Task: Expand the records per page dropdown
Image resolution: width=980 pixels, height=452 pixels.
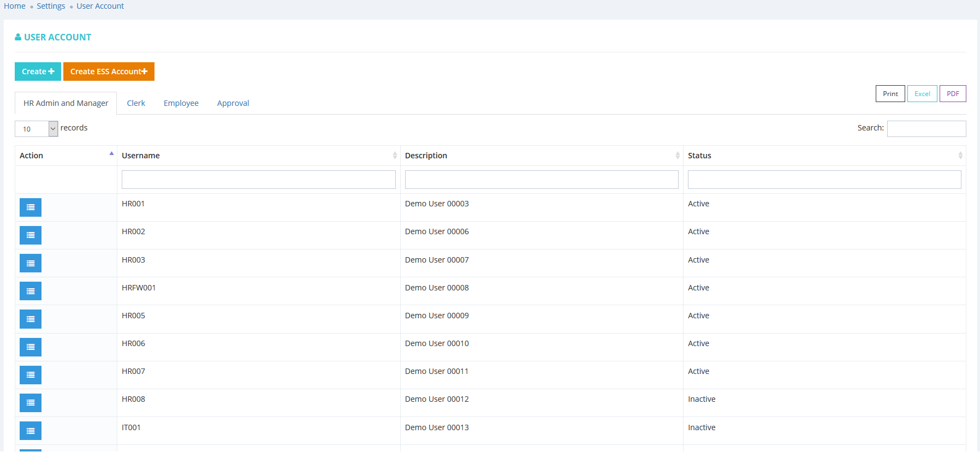Action: coord(36,129)
